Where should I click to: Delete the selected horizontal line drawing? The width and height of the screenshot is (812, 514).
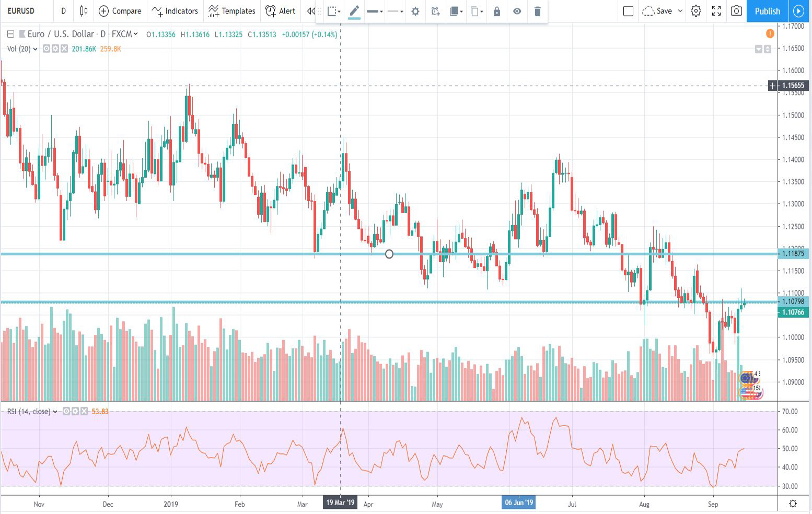pyautogui.click(x=537, y=11)
